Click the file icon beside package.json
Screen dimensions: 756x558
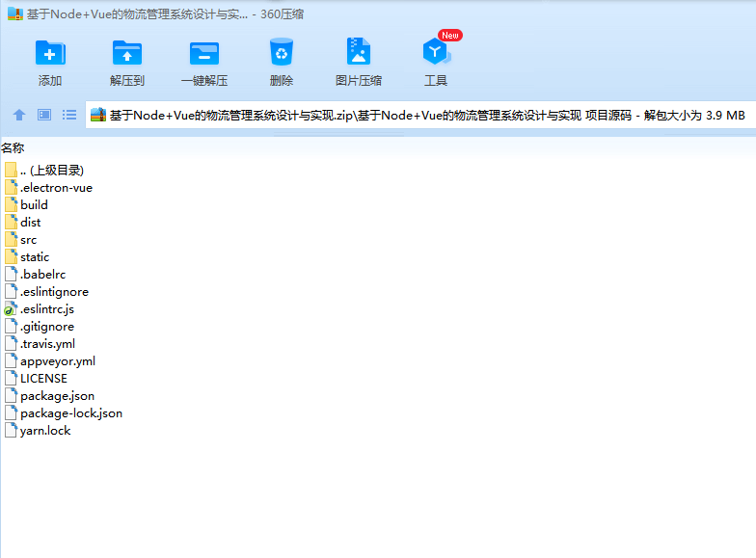pyautogui.click(x=12, y=395)
